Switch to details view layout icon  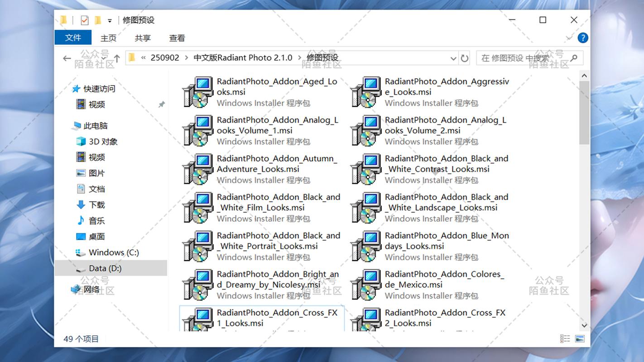(x=565, y=338)
